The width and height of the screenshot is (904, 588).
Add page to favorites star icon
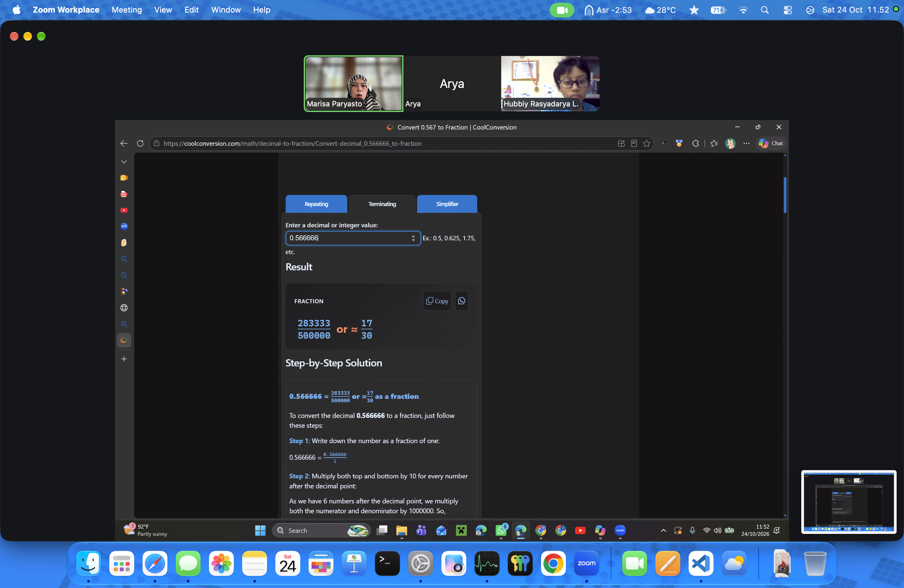pyautogui.click(x=646, y=144)
